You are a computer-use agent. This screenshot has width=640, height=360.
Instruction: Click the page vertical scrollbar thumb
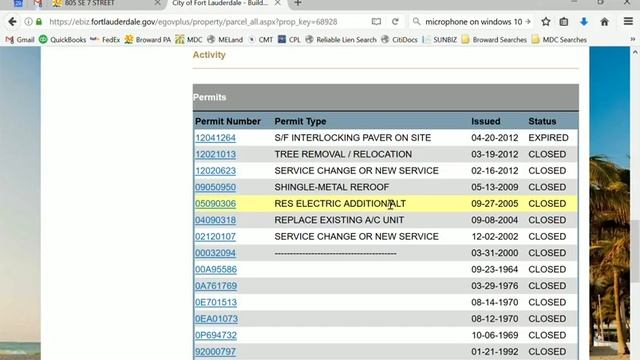click(635, 251)
